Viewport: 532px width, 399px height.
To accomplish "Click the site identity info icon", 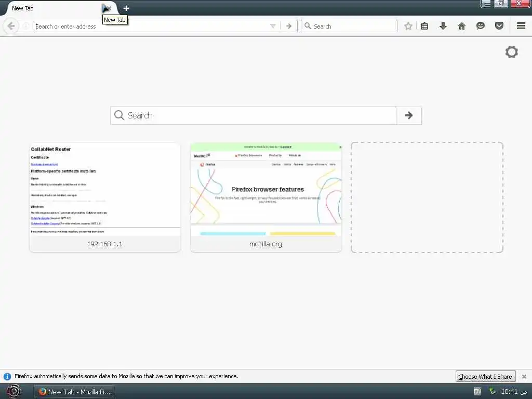I will pos(26,26).
